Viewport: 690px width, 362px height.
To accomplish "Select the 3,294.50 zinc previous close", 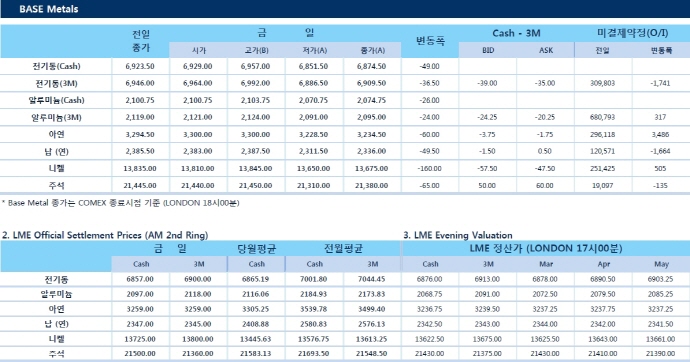I will [140, 135].
